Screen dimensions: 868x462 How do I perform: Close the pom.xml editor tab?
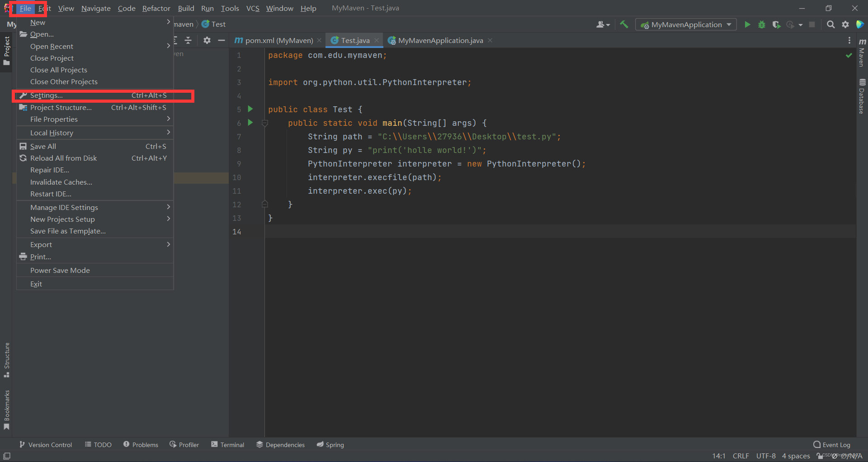click(x=319, y=40)
